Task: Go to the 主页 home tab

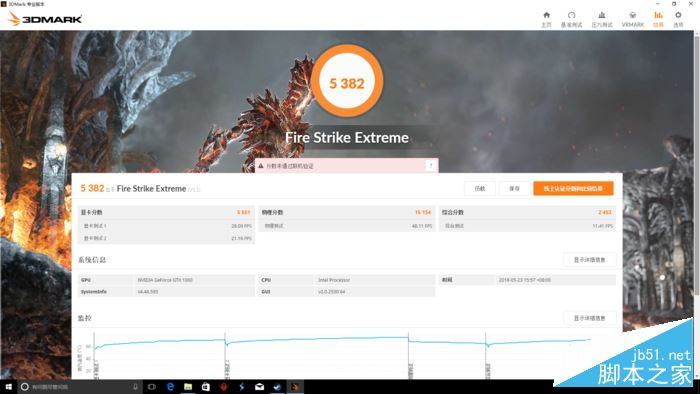Action: (x=546, y=20)
